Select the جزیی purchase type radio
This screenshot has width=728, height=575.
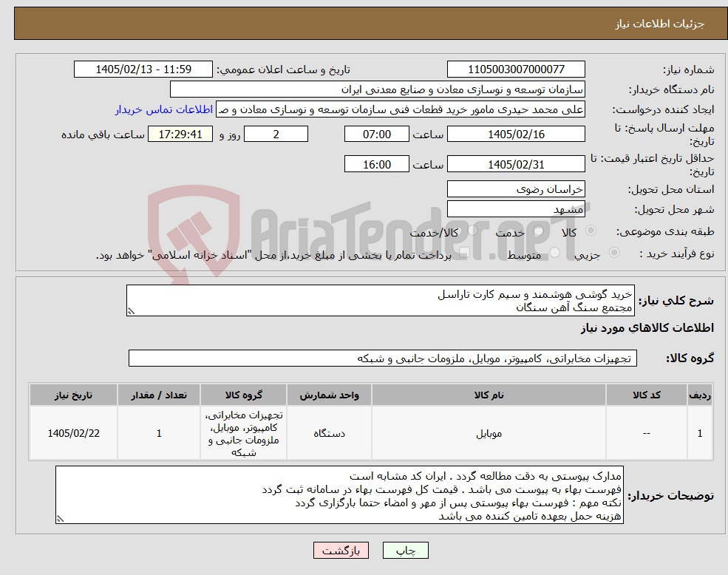[613, 253]
